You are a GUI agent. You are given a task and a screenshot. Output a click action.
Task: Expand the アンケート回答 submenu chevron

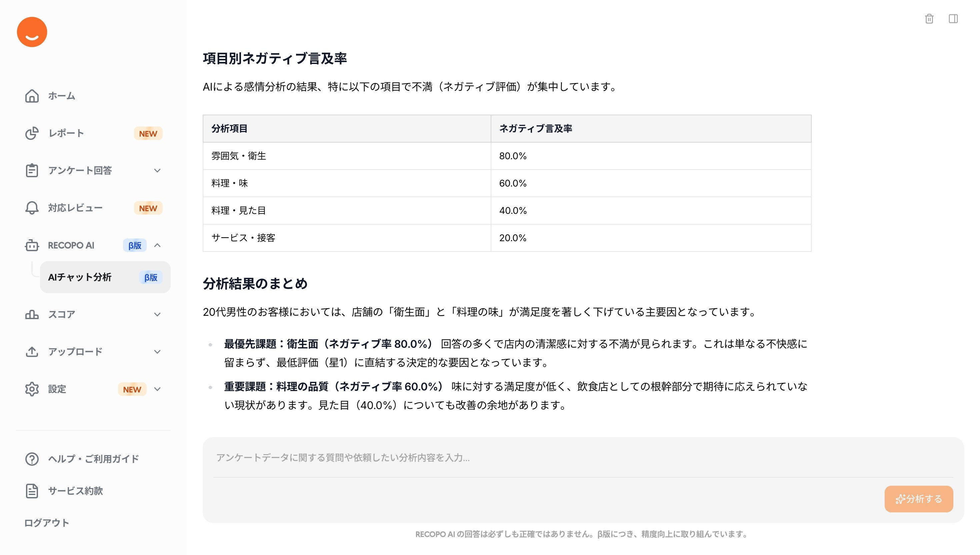coord(157,170)
